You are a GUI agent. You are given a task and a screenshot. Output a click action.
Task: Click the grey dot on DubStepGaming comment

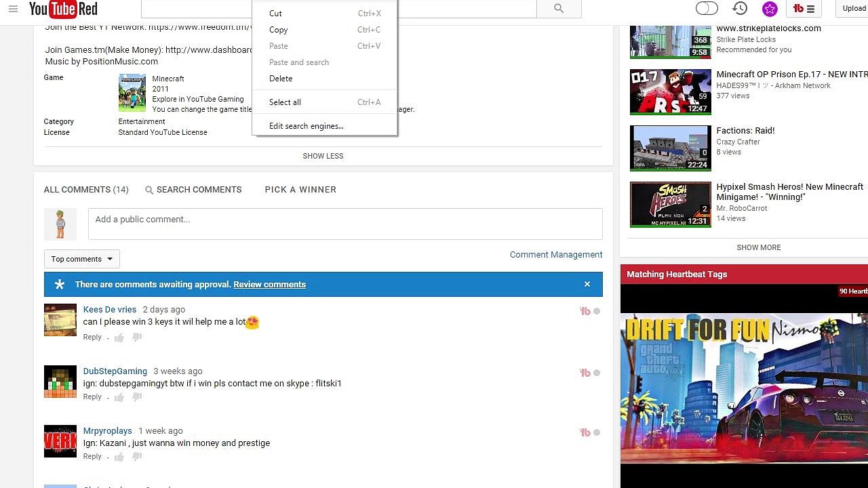pos(597,373)
